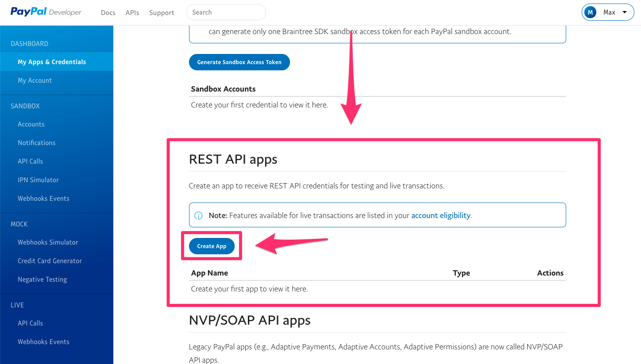Click 'Create your first app to view it here.'
This screenshot has height=364, width=641.
tap(249, 289)
